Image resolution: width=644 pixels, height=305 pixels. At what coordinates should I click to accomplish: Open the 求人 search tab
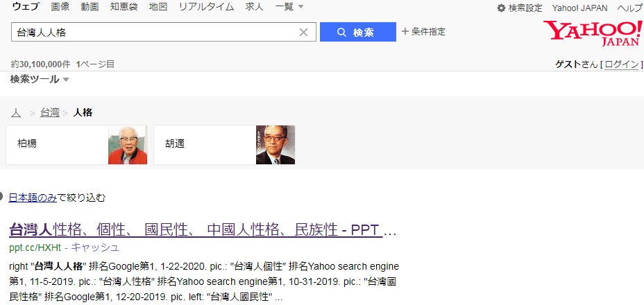[x=255, y=8]
